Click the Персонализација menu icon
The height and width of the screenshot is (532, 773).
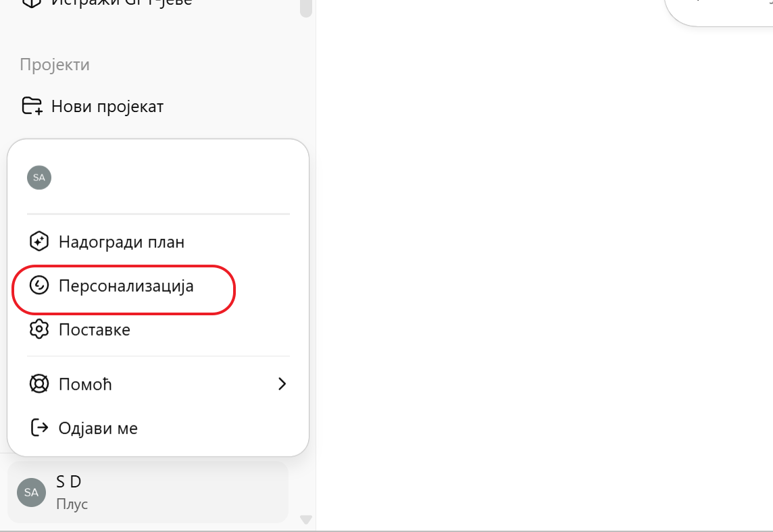point(39,286)
